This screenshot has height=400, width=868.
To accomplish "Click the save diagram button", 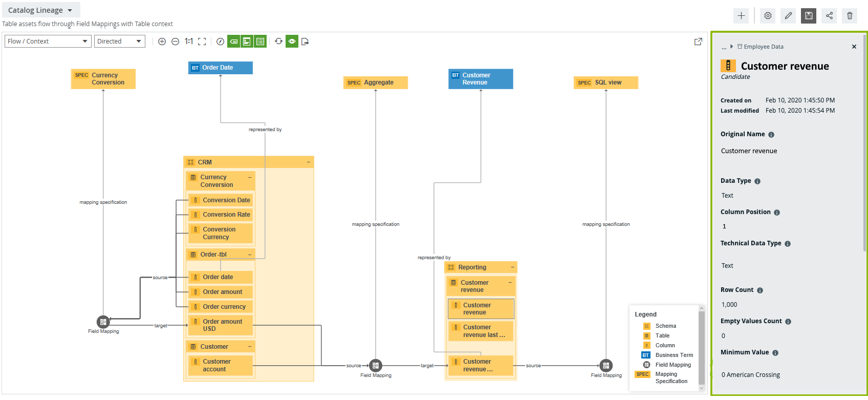I will (809, 16).
